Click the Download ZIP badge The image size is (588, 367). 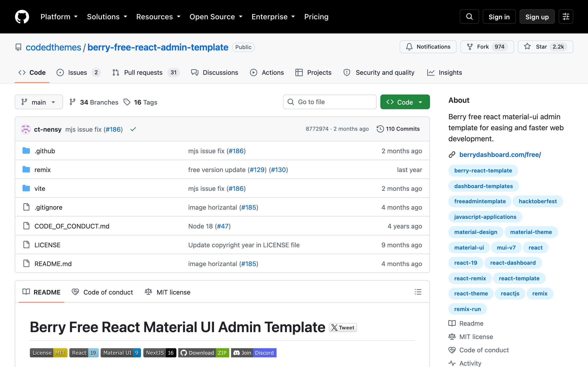[x=204, y=353]
